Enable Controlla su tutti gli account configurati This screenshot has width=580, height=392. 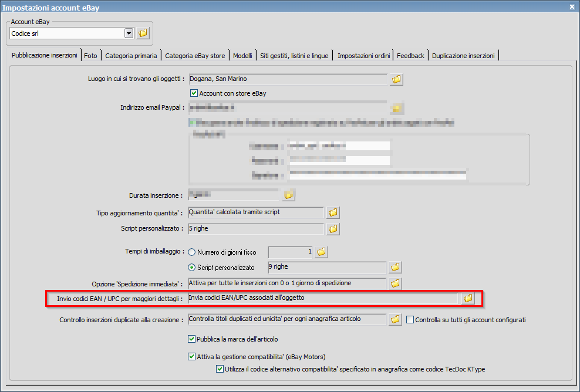pos(410,319)
